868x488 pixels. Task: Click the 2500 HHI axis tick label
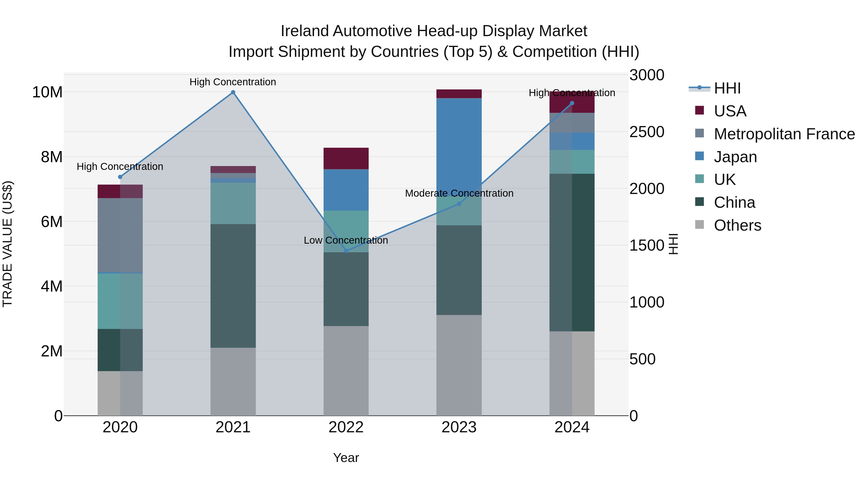point(647,132)
